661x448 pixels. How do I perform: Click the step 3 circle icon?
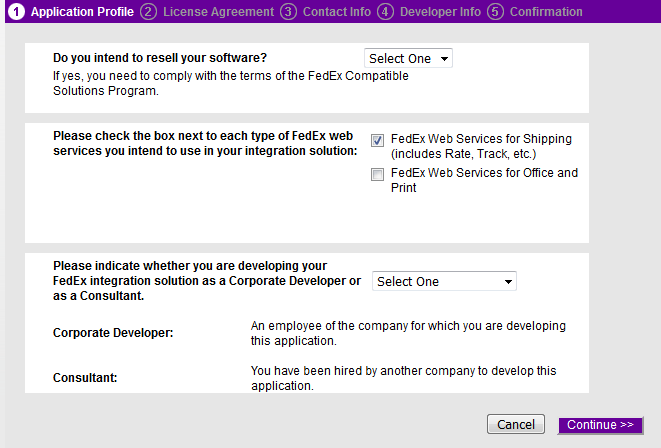pyautogui.click(x=288, y=12)
